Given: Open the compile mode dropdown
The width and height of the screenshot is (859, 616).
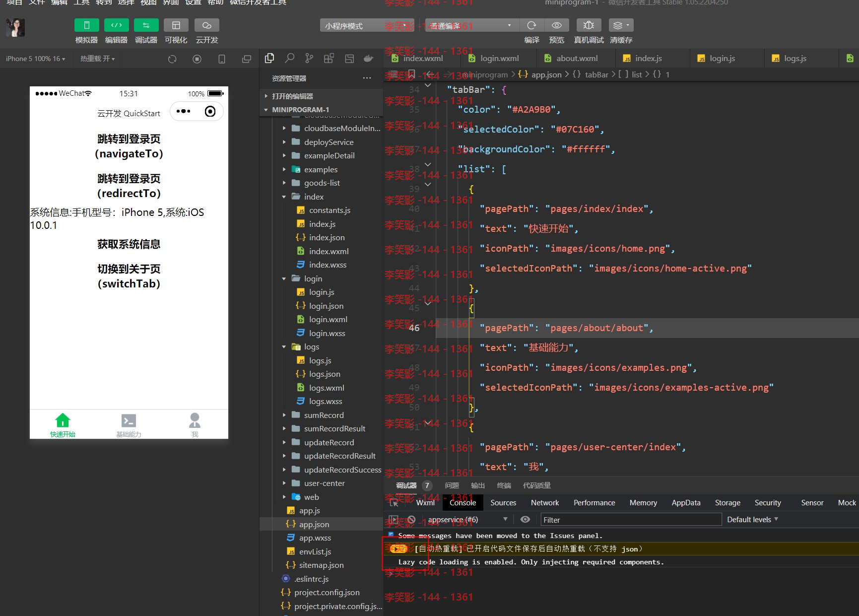Looking at the screenshot, I should 471,25.
